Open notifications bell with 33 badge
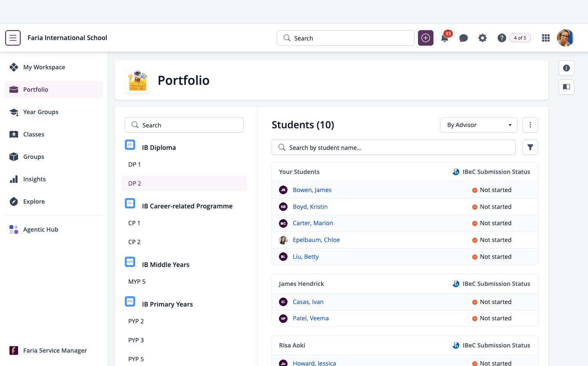Image resolution: width=588 pixels, height=366 pixels. click(445, 37)
